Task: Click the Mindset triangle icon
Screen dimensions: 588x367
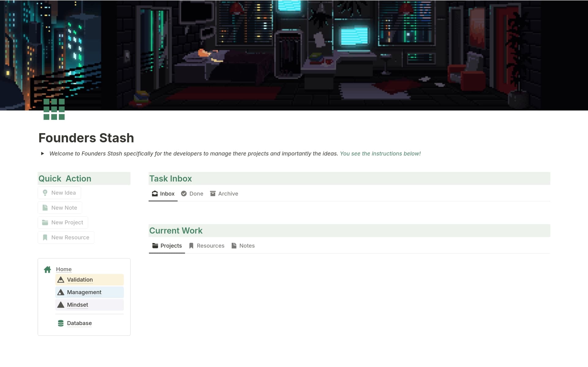Action: pos(61,305)
